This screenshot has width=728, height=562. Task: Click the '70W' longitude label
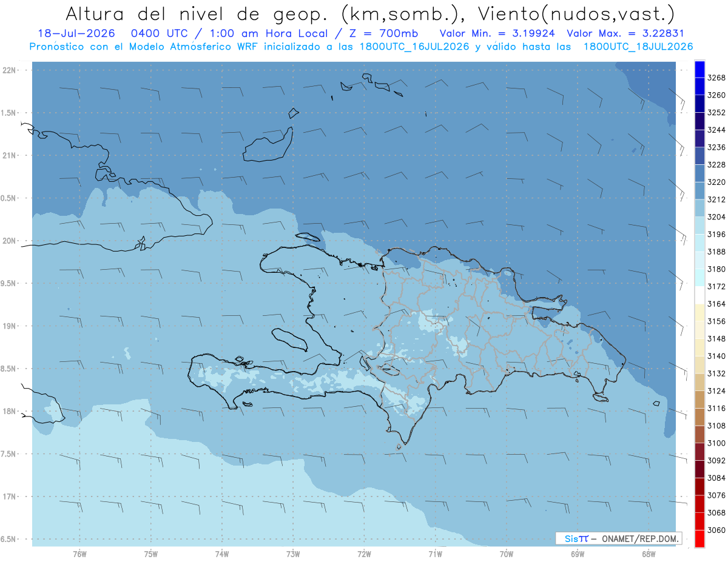(x=507, y=554)
